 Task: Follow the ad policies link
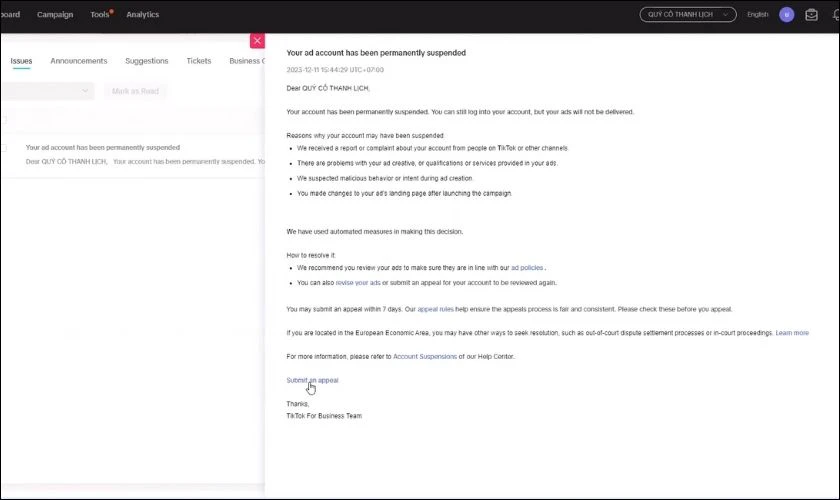tap(527, 268)
